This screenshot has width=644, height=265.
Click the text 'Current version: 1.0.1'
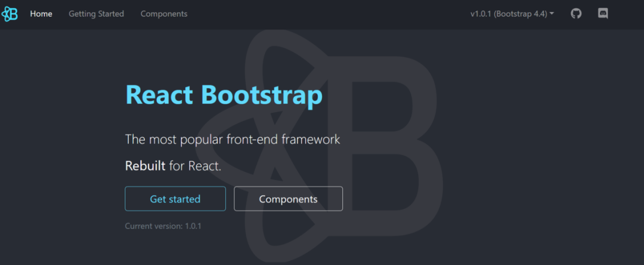[x=163, y=226]
